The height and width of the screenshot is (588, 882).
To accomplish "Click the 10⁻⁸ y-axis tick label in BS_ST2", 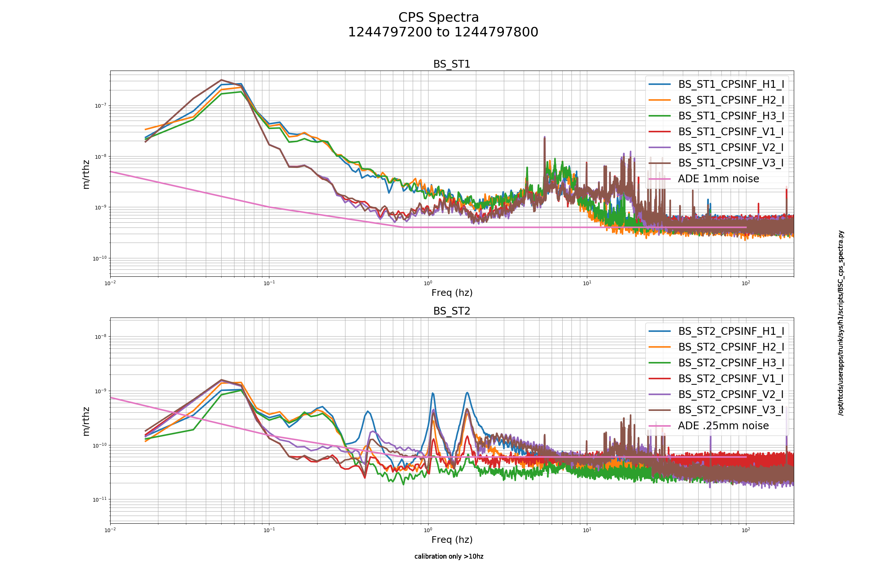I will (x=100, y=337).
